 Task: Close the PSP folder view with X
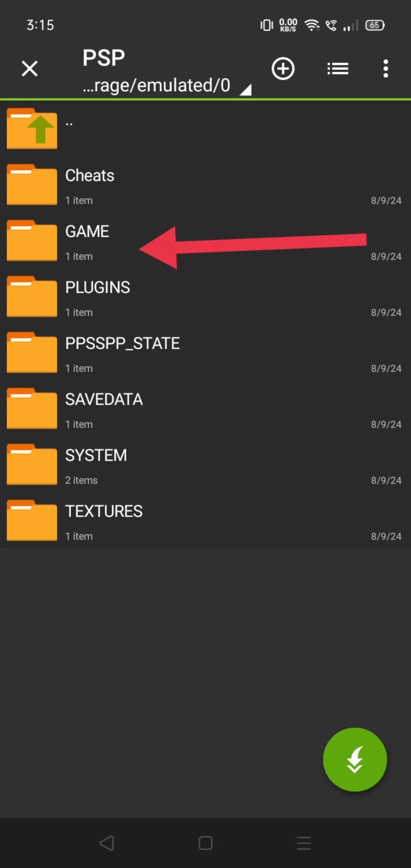click(29, 69)
